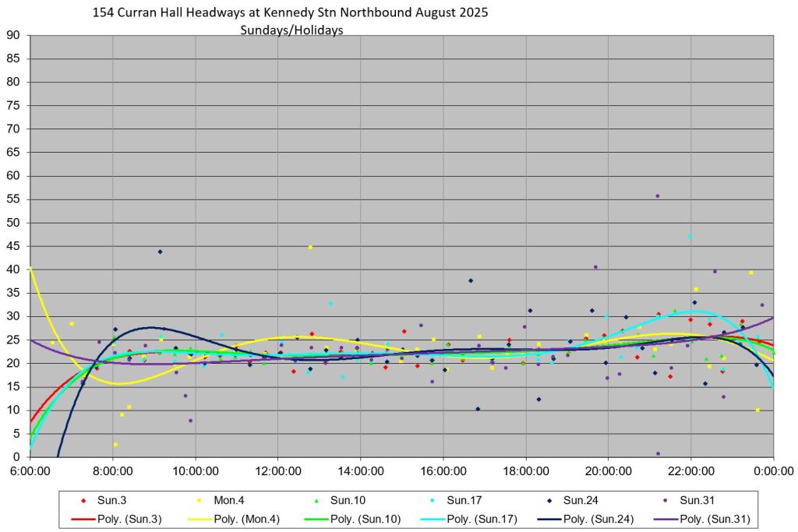Image resolution: width=798 pixels, height=532 pixels.
Task: Click the yellow Mon.4 outlier point near 45
Action: (310, 247)
